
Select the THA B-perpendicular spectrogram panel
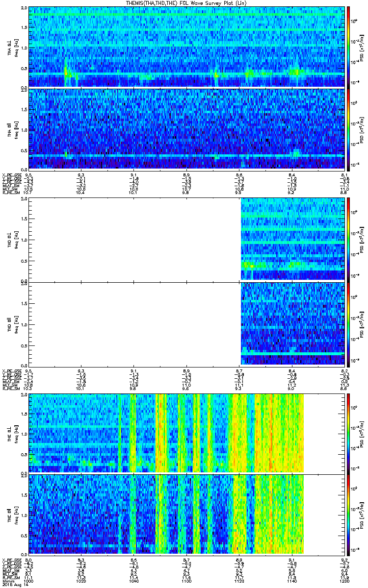186,47
